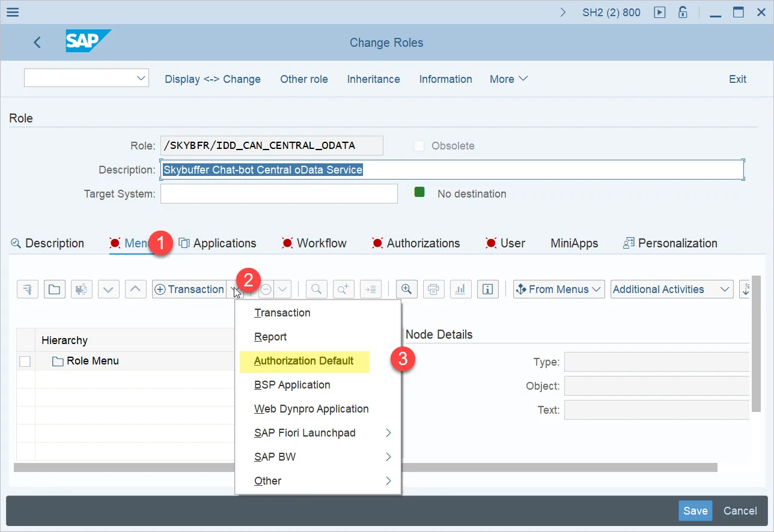The width and height of the screenshot is (774, 532).
Task: Click the horizontal scrollbar under hierarchy
Action: (365, 467)
